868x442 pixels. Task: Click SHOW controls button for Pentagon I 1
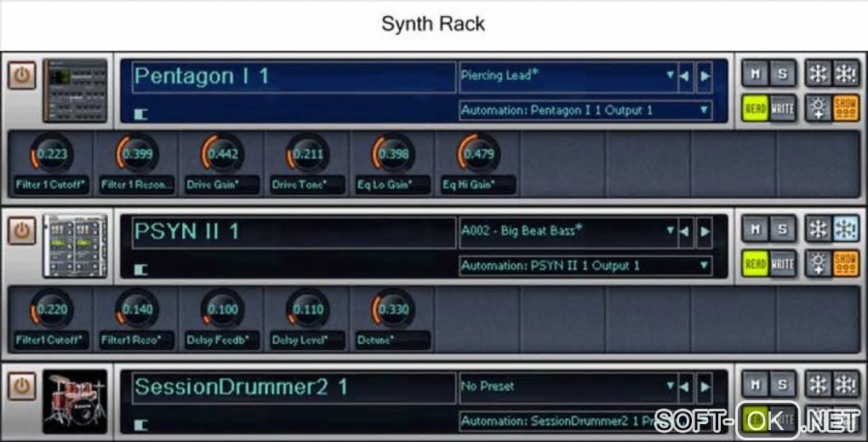pos(846,108)
